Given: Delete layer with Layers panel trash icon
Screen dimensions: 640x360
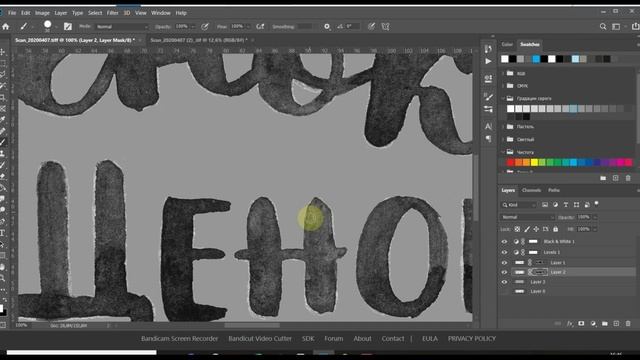Looking at the screenshot, I should coord(628,324).
